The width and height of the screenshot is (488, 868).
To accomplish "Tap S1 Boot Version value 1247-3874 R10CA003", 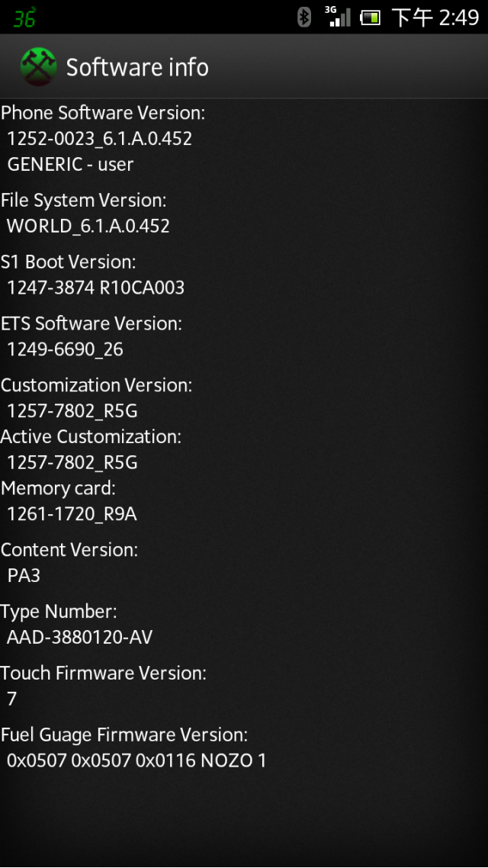I will [96, 288].
